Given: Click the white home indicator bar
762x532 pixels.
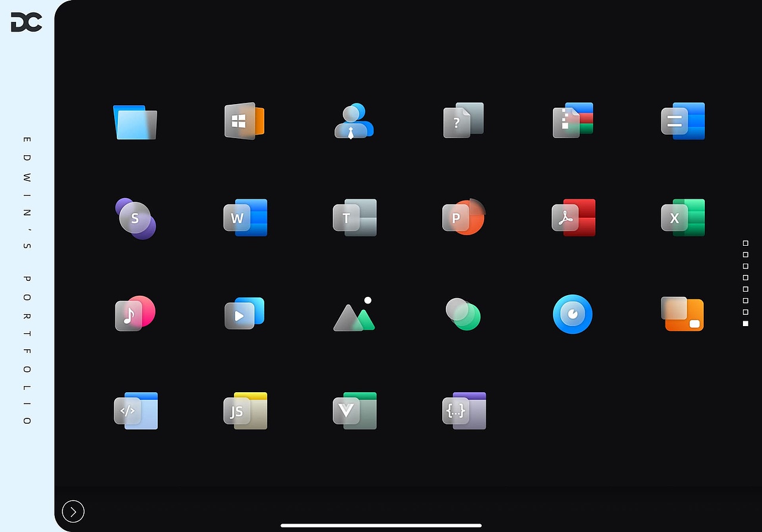Looking at the screenshot, I should [x=381, y=525].
